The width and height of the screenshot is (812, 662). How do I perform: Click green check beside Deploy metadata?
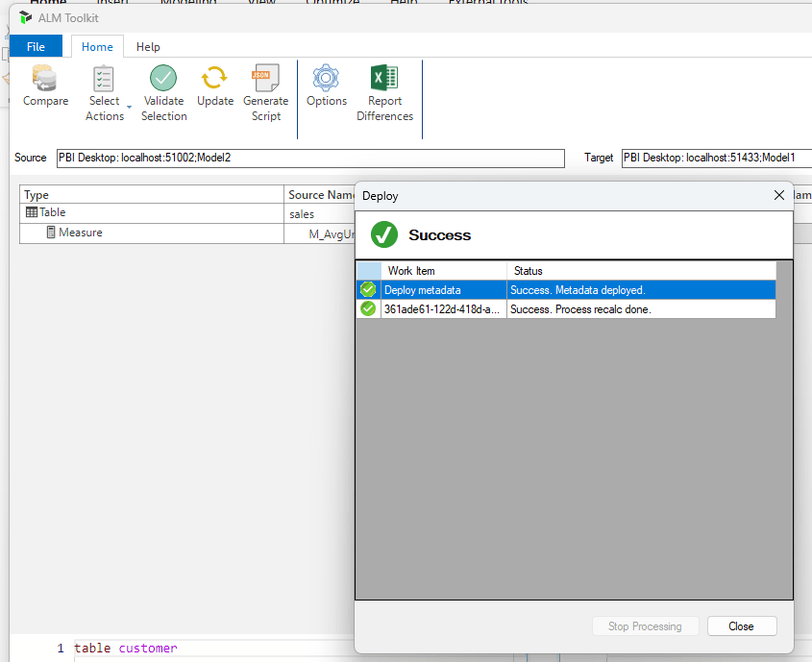point(367,289)
